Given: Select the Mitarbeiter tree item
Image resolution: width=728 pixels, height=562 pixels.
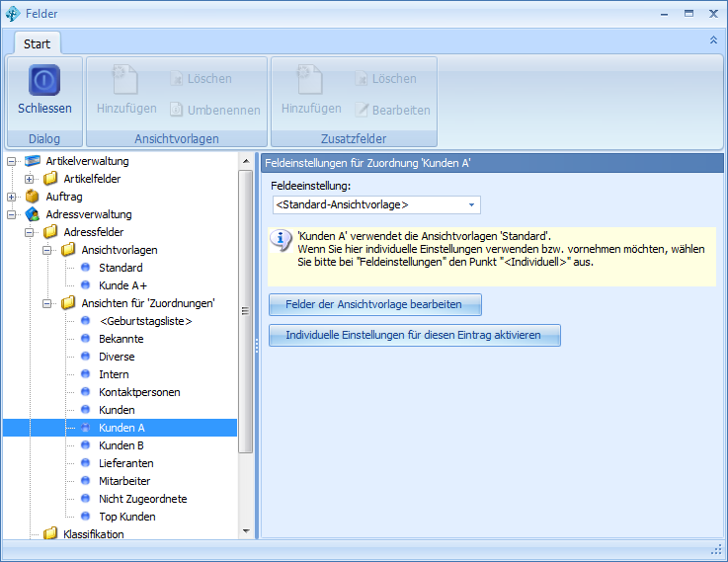Looking at the screenshot, I should (x=124, y=481).
